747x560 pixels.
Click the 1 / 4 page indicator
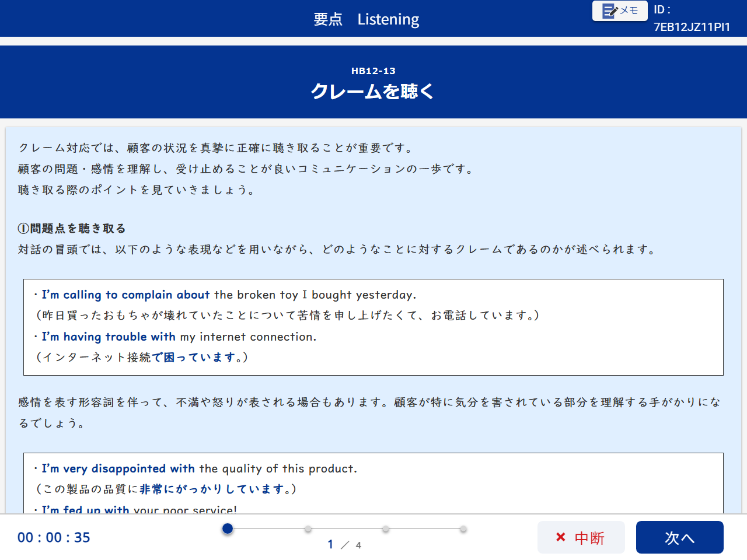point(344,545)
